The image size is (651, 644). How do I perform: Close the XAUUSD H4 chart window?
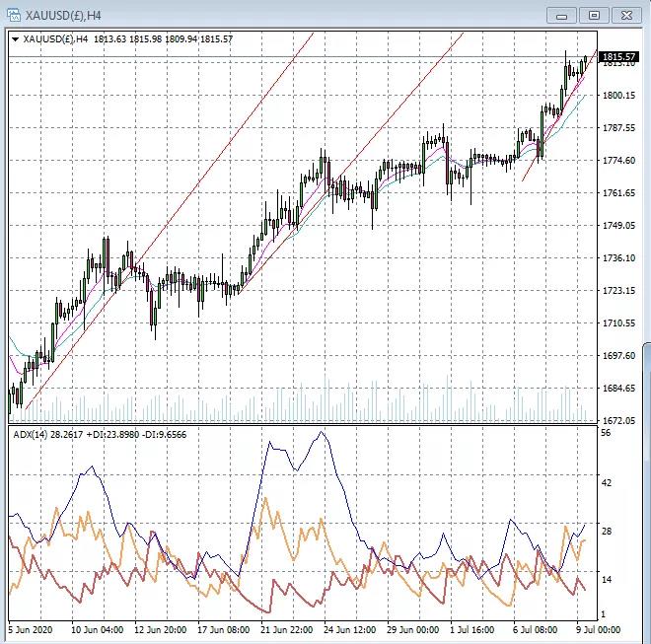pyautogui.click(x=626, y=16)
